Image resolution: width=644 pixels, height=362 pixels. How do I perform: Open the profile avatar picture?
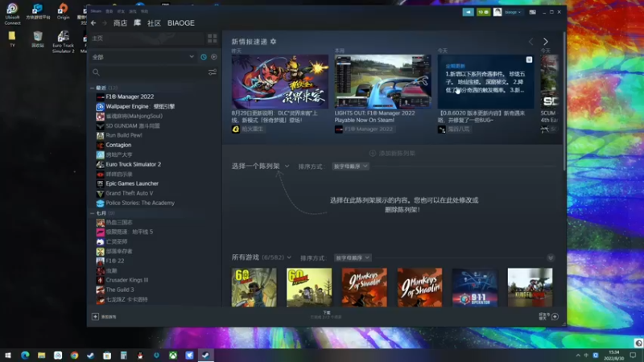(497, 12)
